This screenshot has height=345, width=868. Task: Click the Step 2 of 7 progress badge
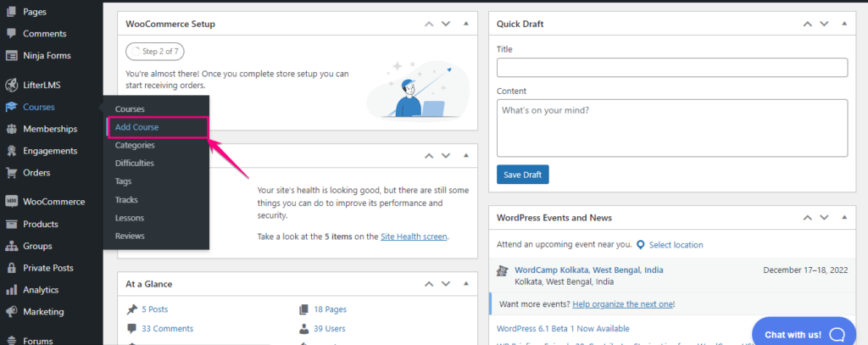tap(155, 52)
